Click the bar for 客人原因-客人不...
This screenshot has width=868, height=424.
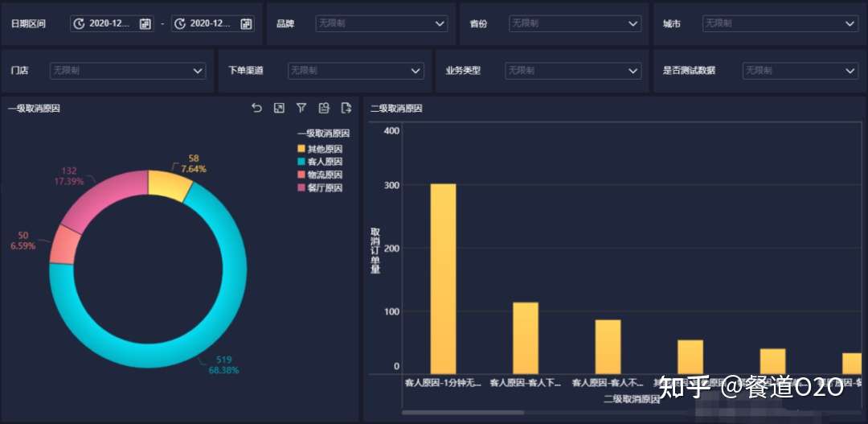click(608, 347)
